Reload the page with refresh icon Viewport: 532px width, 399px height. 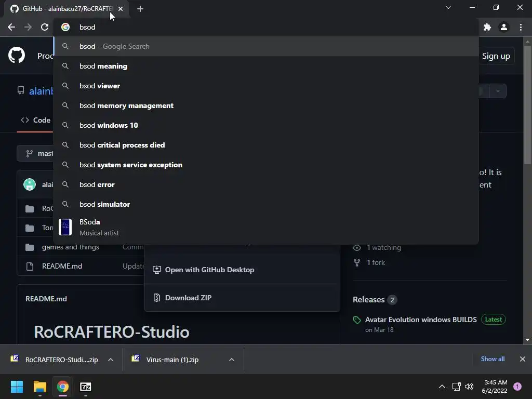coord(45,27)
